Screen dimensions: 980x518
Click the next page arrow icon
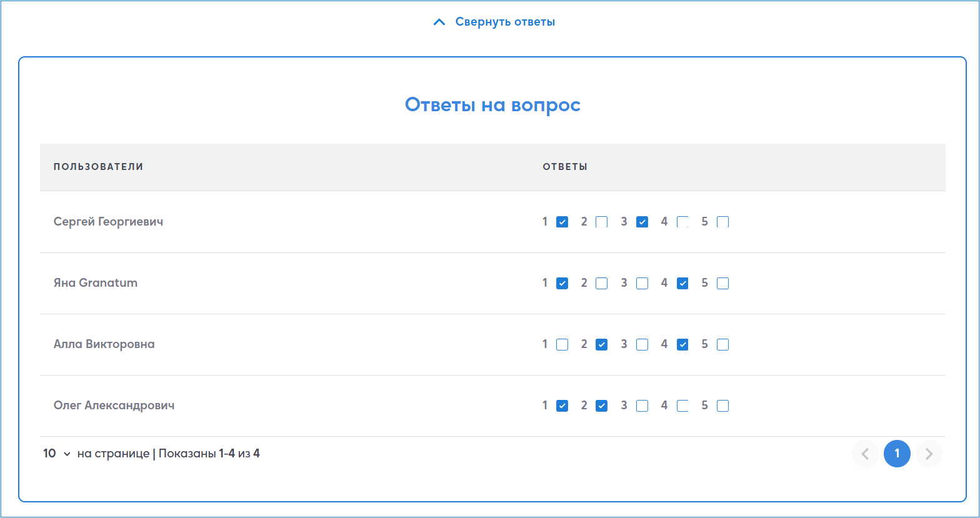point(929,454)
